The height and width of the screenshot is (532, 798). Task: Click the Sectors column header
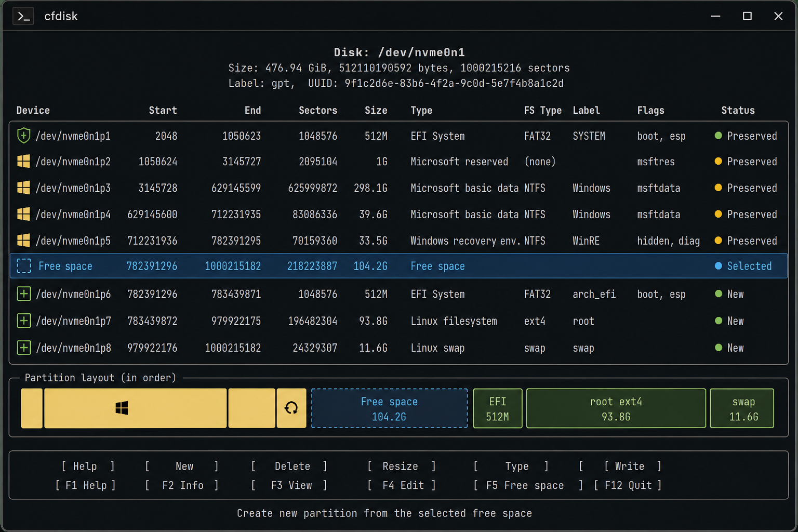[x=318, y=110]
